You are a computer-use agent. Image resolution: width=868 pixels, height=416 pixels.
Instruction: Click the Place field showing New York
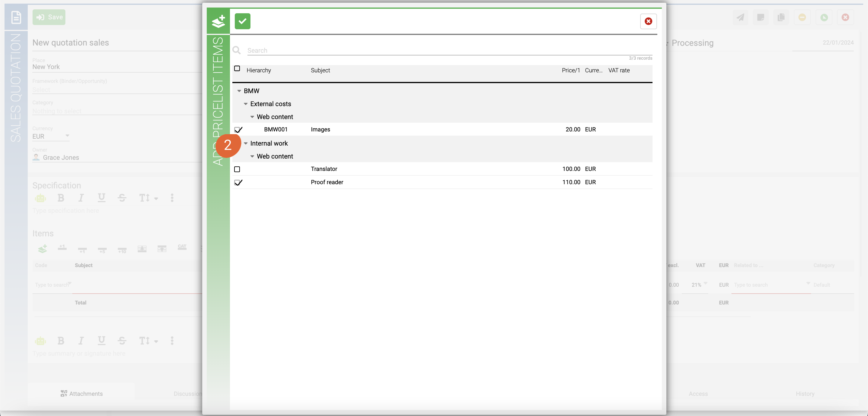pos(117,67)
